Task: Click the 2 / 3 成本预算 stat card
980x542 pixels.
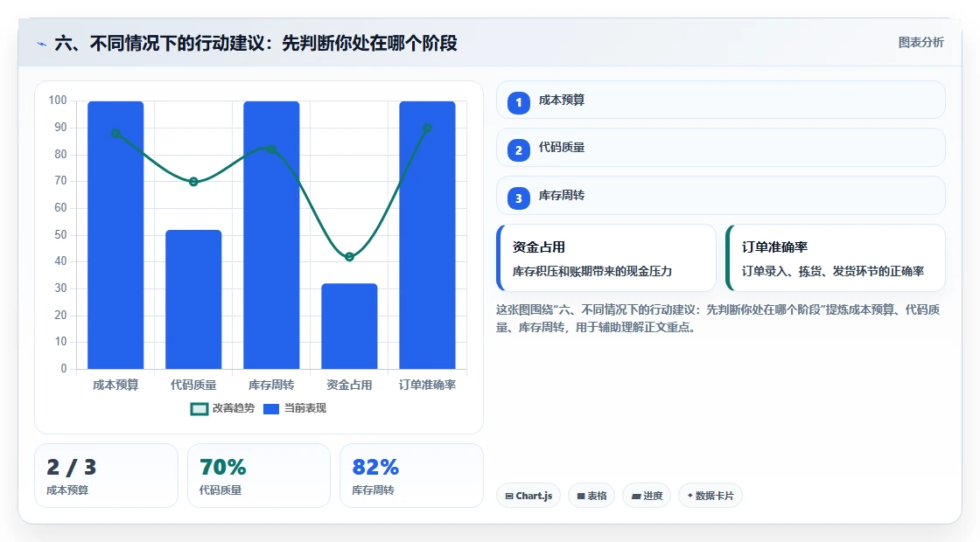Action: (x=106, y=476)
